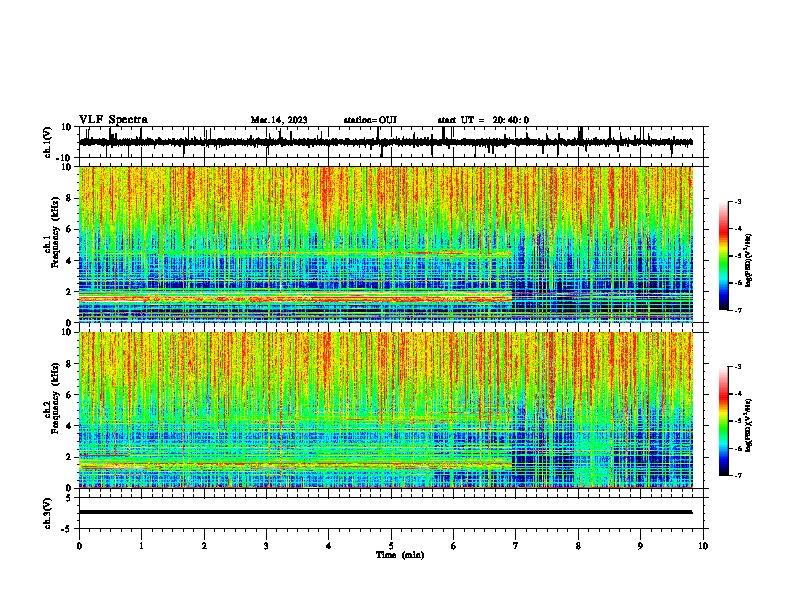Click the red band near 1.5 kHz in ch.1
The image size is (792, 612).
295,299
